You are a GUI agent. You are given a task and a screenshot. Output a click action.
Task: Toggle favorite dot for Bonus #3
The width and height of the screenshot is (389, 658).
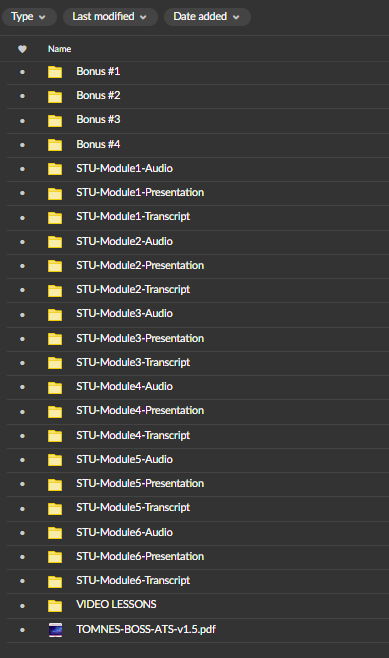point(23,121)
